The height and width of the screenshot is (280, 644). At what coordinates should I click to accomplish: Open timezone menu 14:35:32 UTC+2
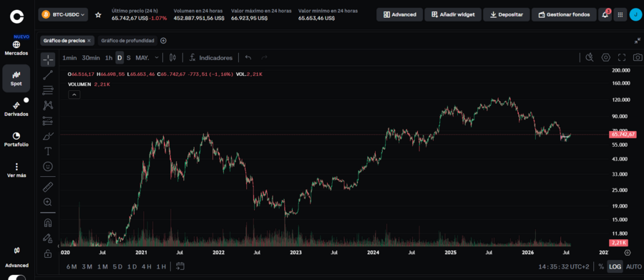564,267
